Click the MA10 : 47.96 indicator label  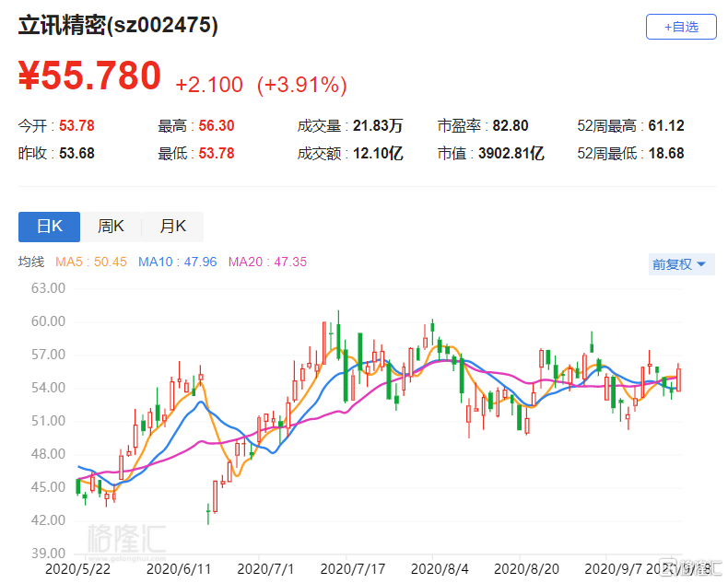177,262
